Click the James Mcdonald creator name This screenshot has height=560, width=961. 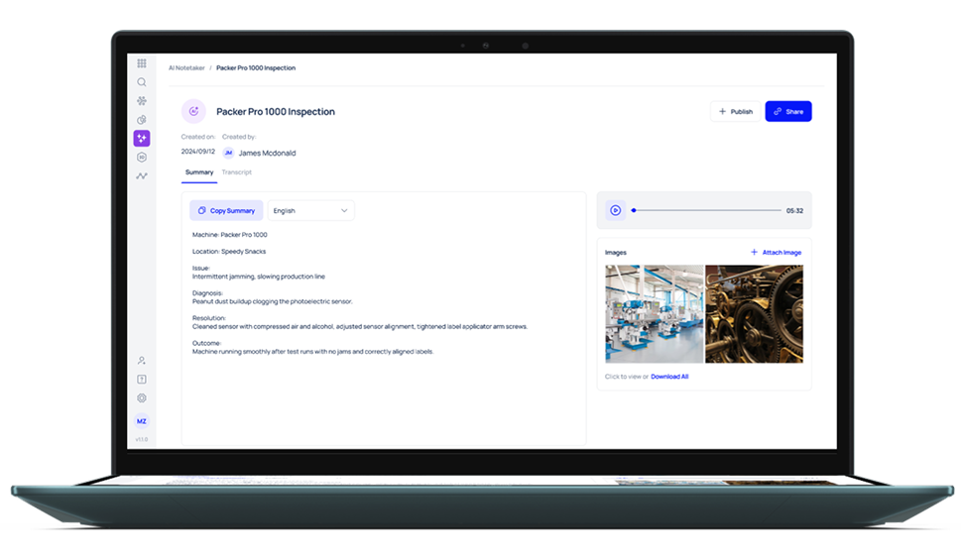267,154
